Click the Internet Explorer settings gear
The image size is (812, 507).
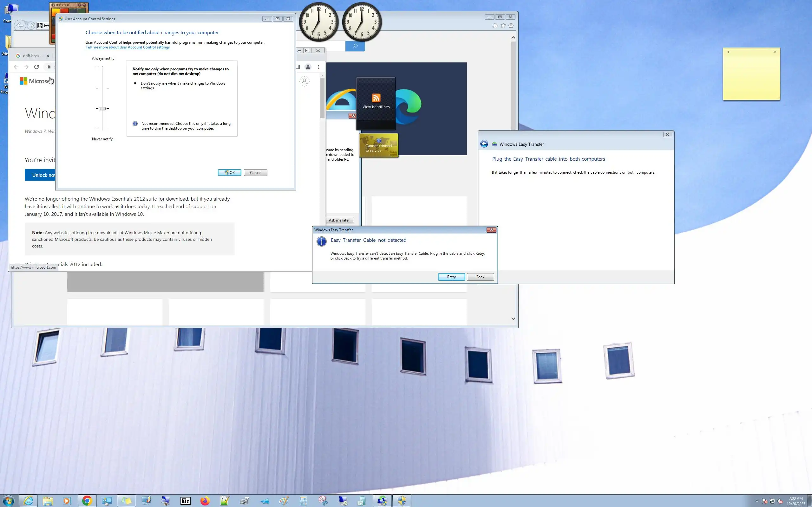(x=511, y=25)
